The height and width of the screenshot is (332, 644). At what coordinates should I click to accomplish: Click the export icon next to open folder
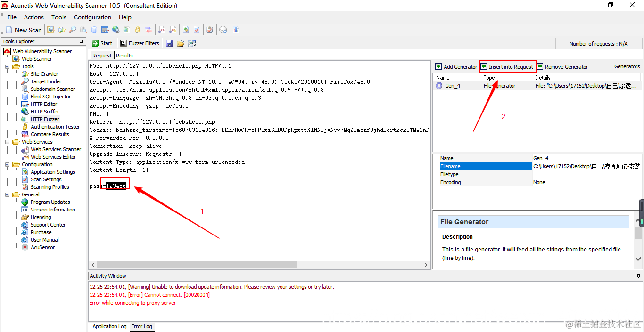pyautogui.click(x=192, y=43)
